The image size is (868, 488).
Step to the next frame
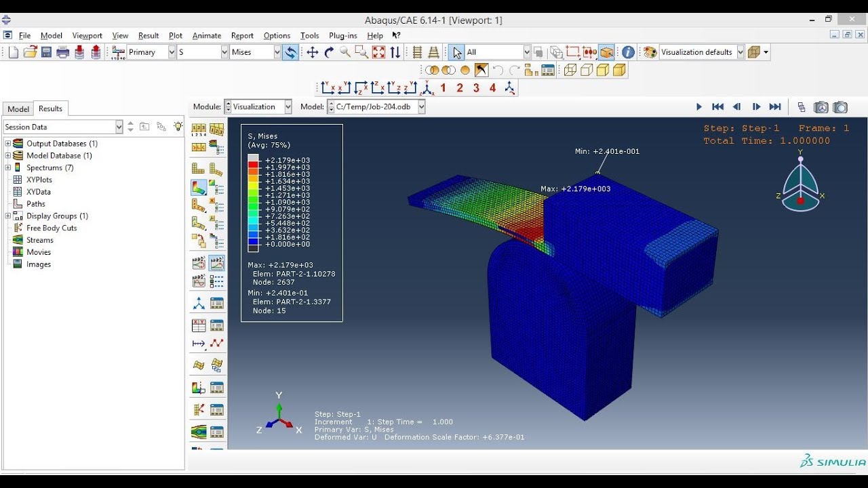point(756,107)
